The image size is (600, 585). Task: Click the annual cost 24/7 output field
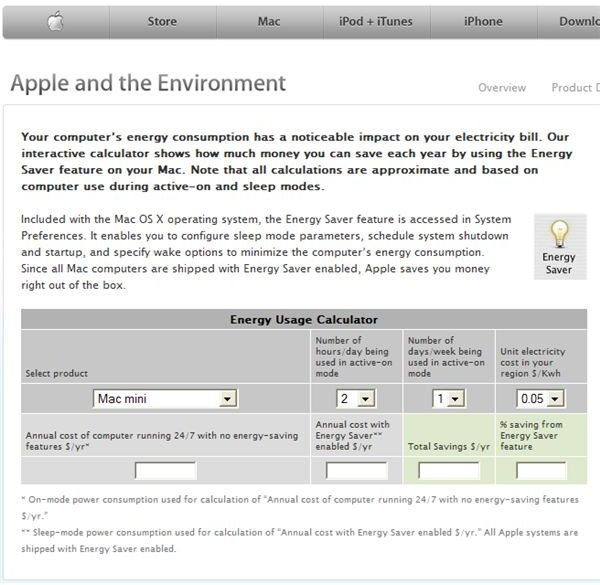tap(166, 471)
